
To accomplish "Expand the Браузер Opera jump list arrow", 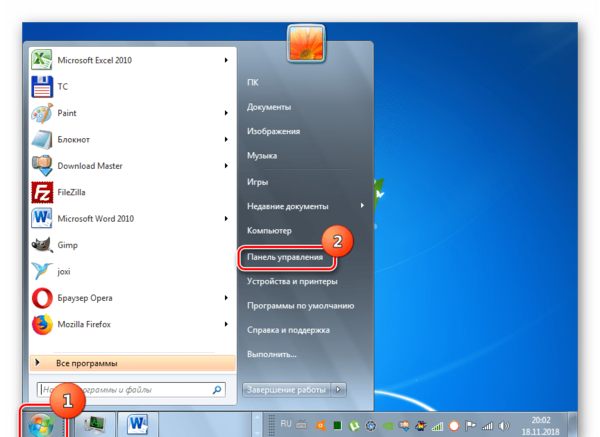I will tap(226, 298).
